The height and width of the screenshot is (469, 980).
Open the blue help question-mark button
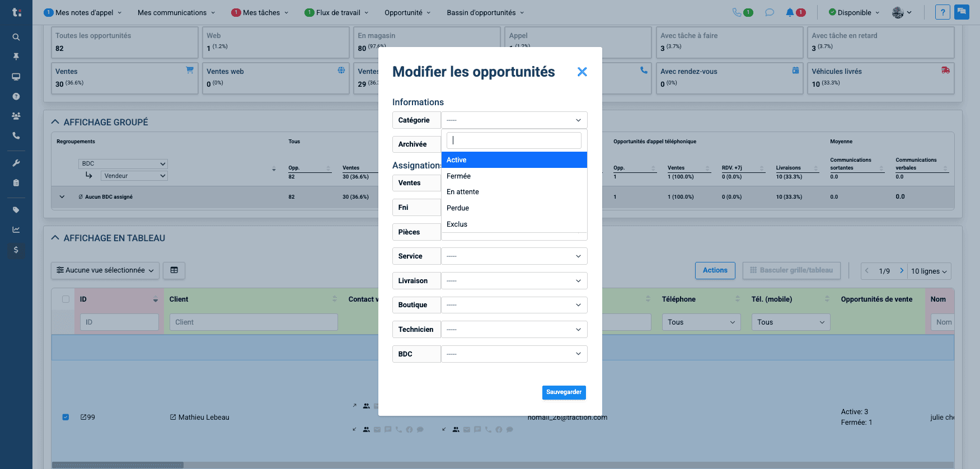pyautogui.click(x=943, y=12)
